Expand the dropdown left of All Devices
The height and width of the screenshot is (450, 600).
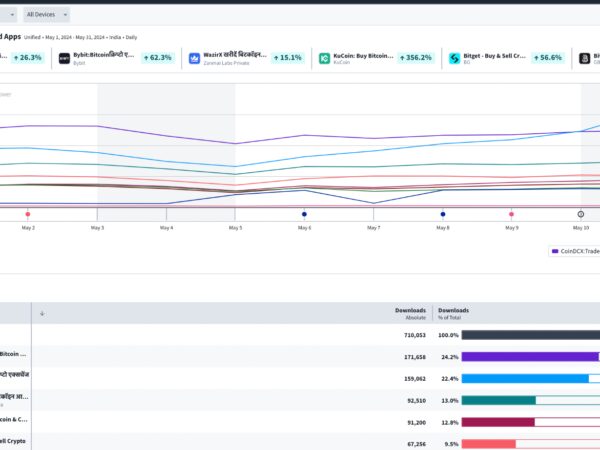tap(8, 15)
